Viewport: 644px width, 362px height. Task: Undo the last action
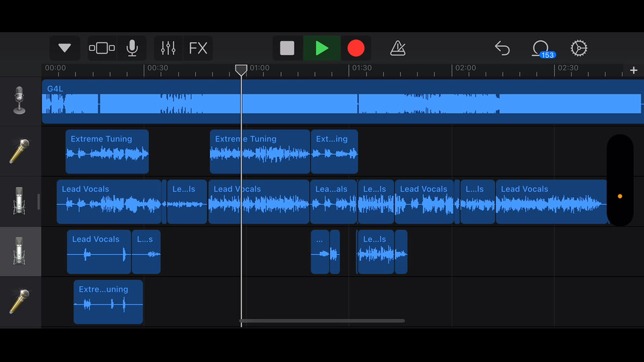tap(502, 48)
